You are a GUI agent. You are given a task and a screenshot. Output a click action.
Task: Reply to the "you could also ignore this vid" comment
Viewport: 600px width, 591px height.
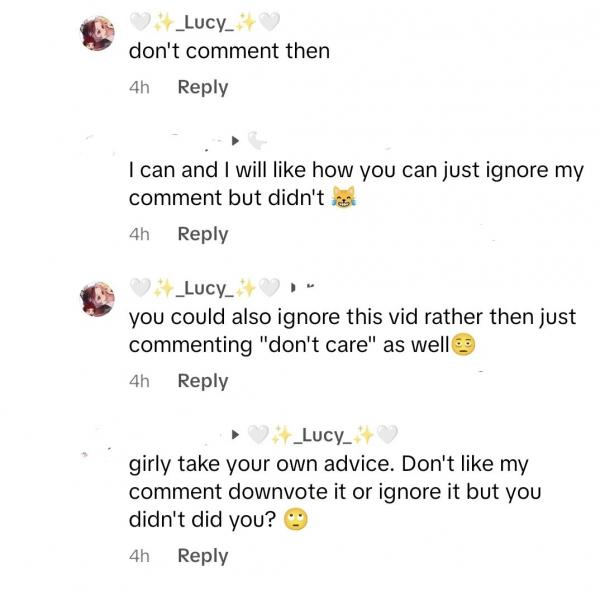pos(202,381)
